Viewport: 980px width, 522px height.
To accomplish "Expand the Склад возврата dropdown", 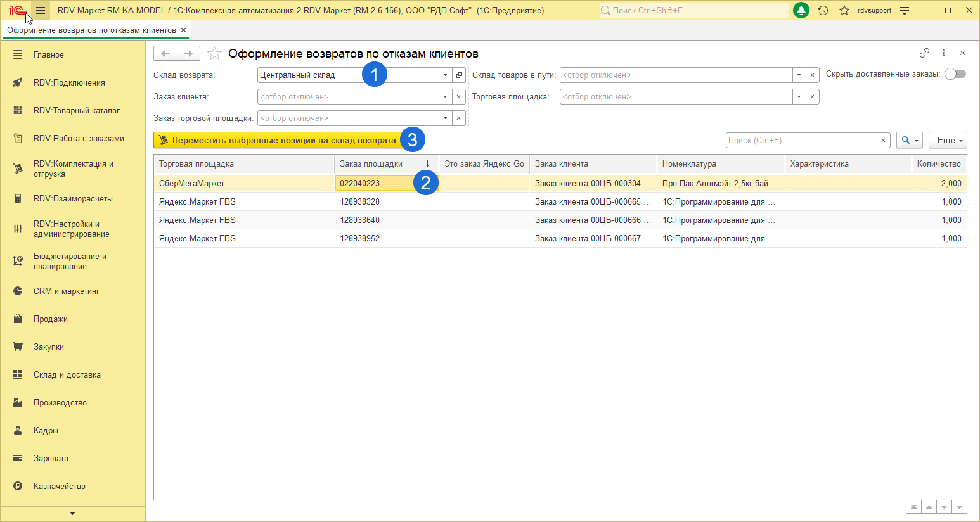I will tap(445, 75).
